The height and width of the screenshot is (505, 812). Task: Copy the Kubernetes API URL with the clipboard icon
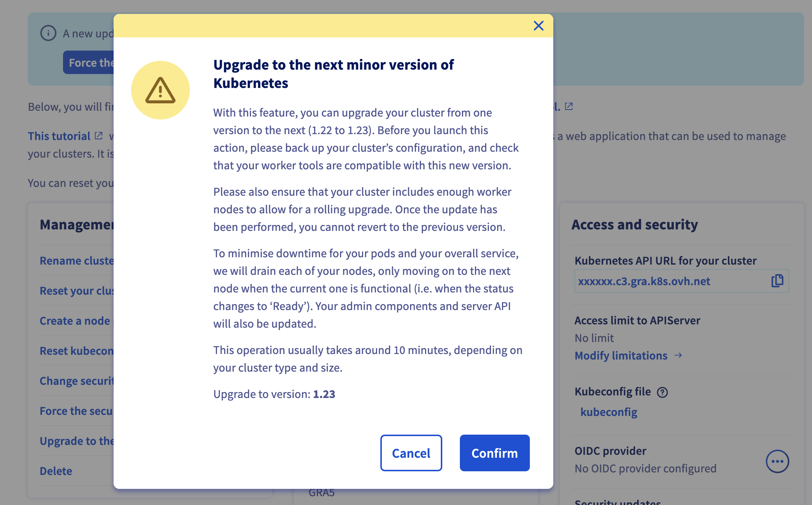777,281
